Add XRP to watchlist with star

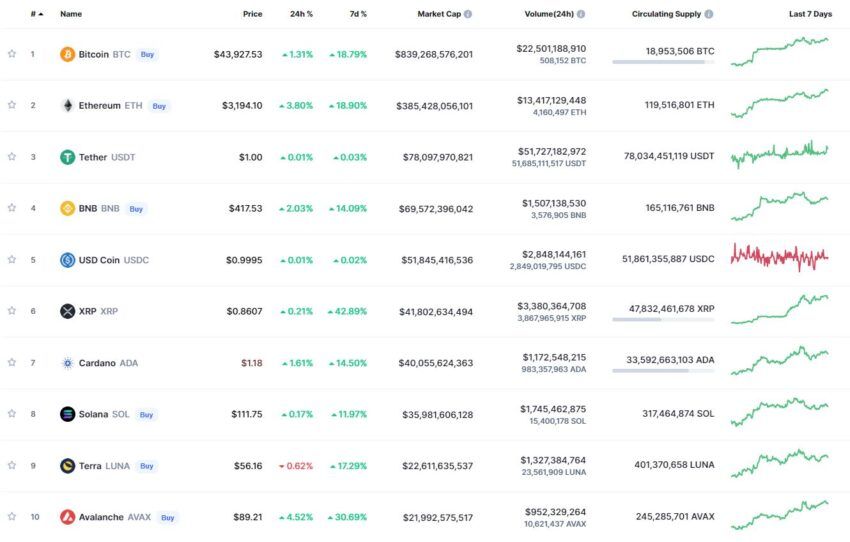[x=12, y=311]
